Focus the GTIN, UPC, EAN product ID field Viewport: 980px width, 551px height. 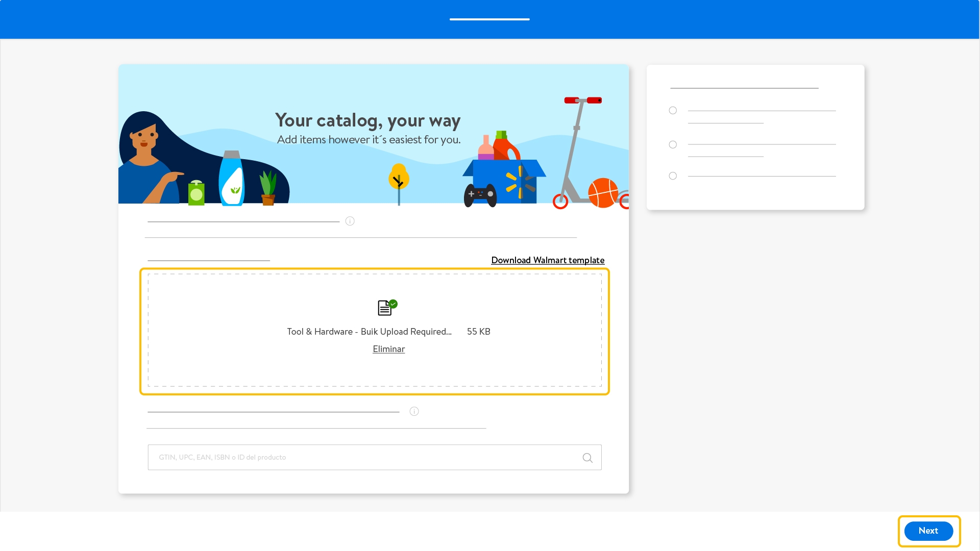375,457
